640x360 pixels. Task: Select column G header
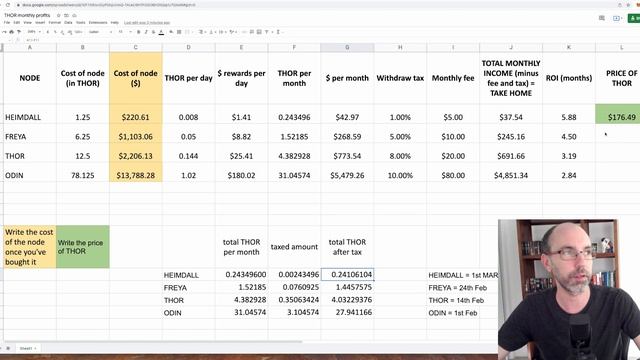[347, 47]
